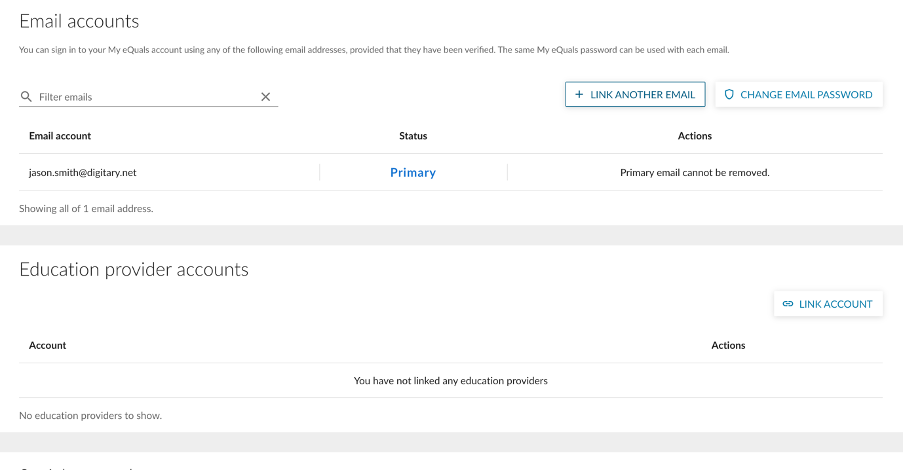Screen dimensions: 904x470
Task: Click the magnifier icon beside Filter emails
Action: click(x=26, y=97)
